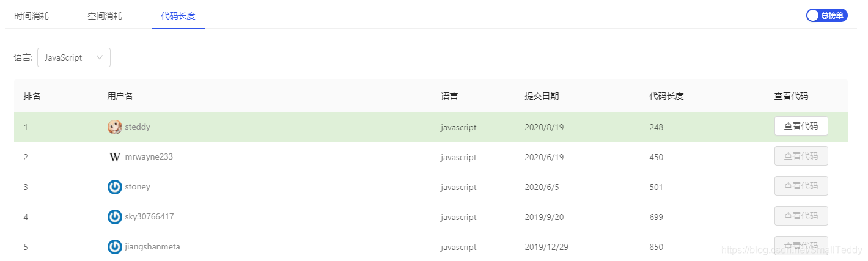Click 查看代码 button in sky30766417 row
This screenshot has height=261, width=868.
coord(801,216)
